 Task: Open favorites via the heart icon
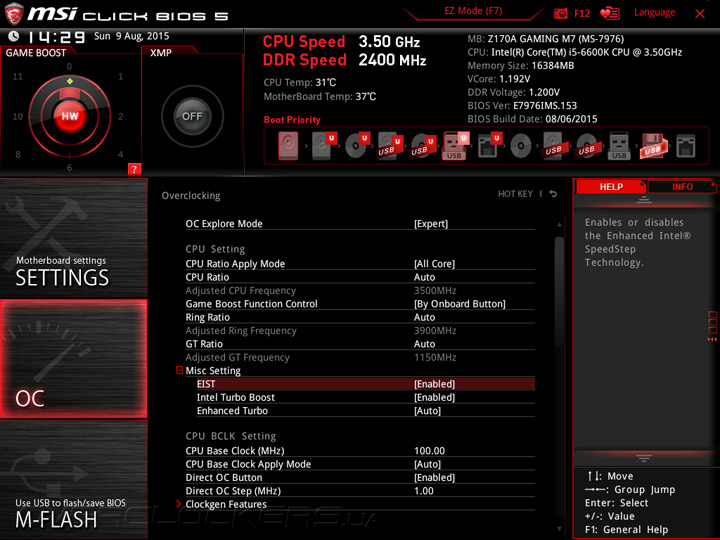tap(610, 13)
